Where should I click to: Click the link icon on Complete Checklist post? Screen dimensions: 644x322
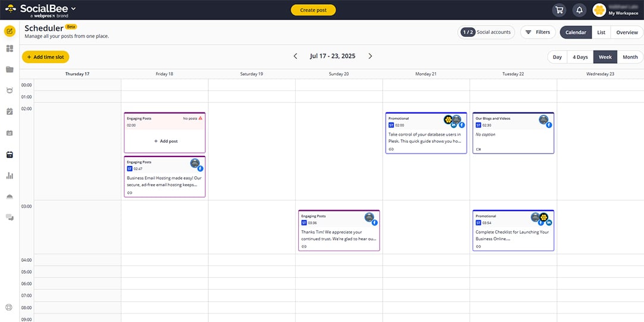478,246
